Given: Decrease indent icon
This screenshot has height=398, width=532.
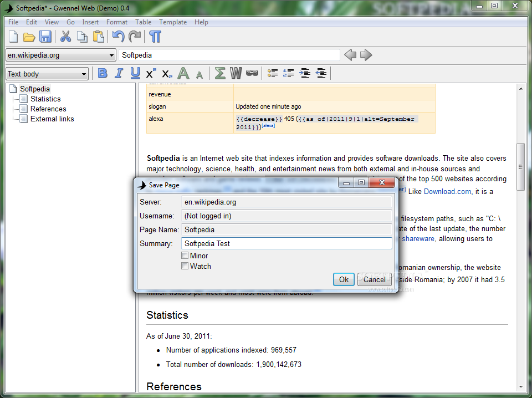Looking at the screenshot, I should [321, 73].
